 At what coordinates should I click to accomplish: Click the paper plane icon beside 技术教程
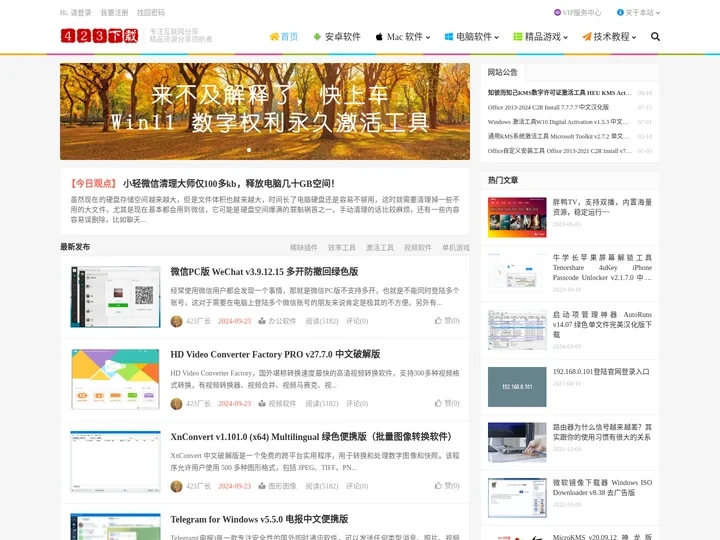coord(587,37)
